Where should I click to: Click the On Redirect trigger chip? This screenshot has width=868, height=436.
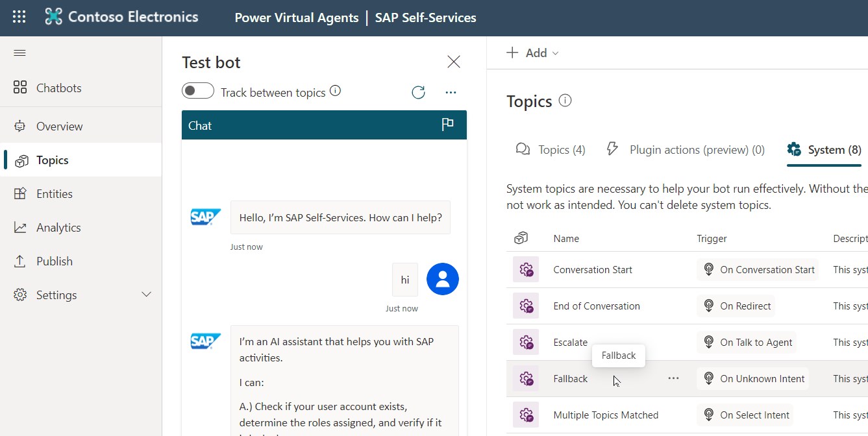click(736, 306)
